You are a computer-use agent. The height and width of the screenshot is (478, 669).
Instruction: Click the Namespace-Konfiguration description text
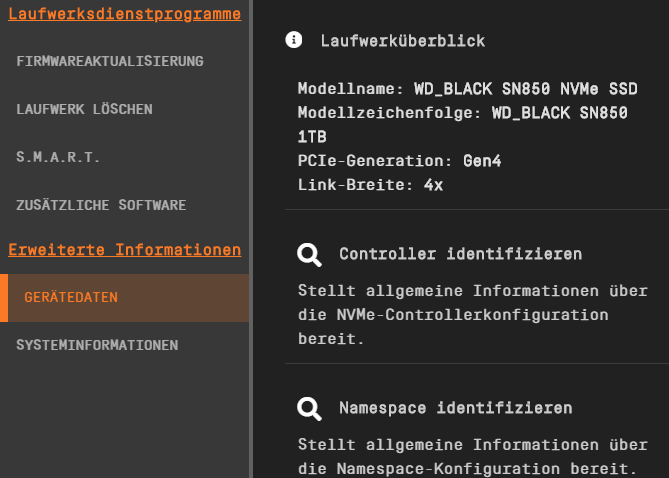point(473,457)
